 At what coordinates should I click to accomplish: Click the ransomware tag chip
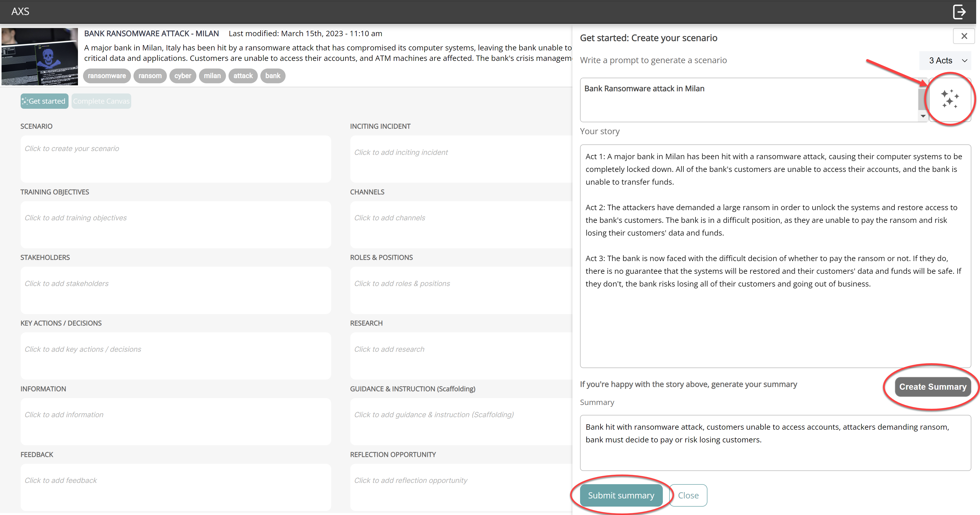[x=106, y=76]
